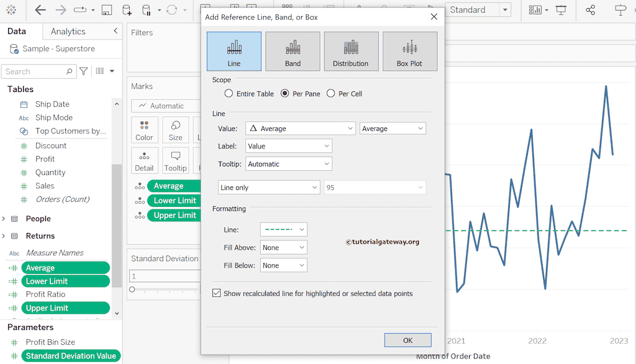The width and height of the screenshot is (636, 364).
Task: Select the Band reference type
Action: 293,52
